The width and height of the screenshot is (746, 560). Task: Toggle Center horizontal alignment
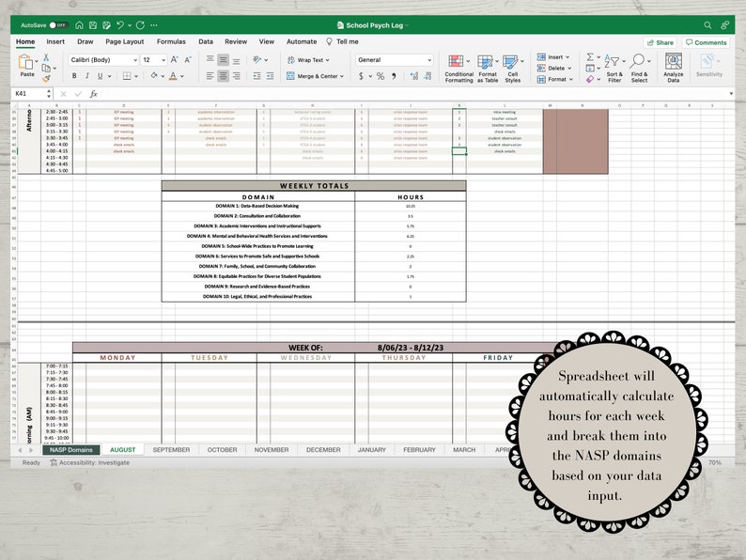click(x=223, y=76)
